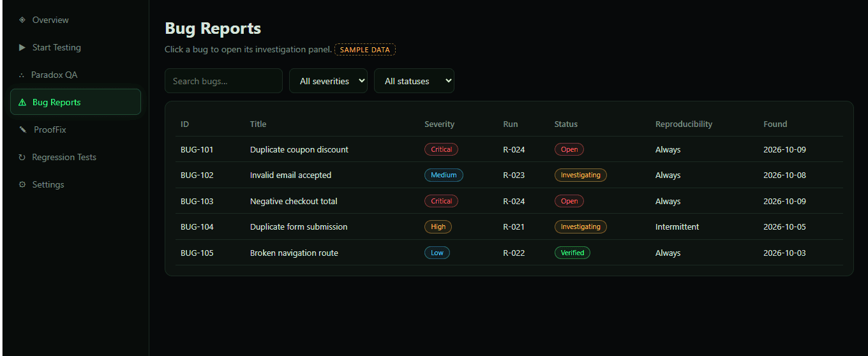The image size is (868, 356).
Task: Focus the Search bugs input field
Action: coord(223,81)
